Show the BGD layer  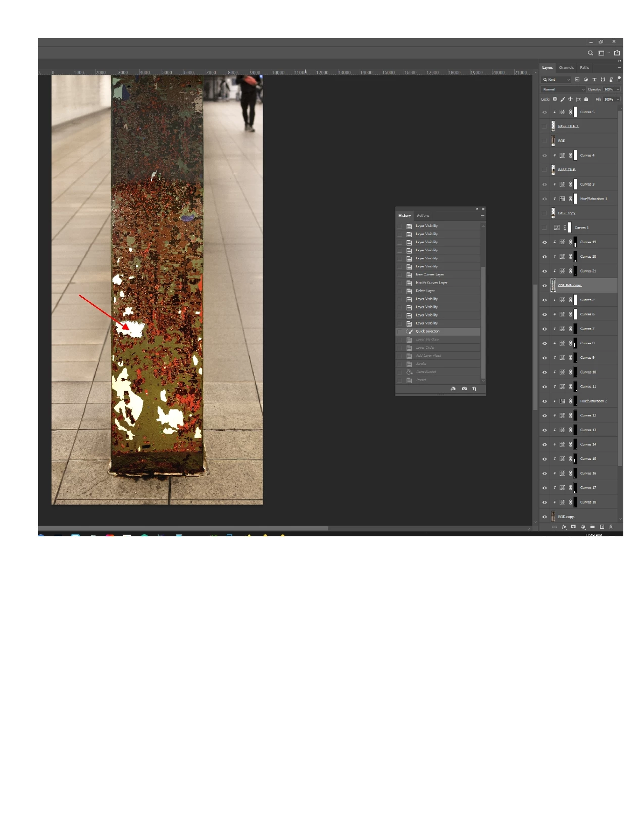(x=544, y=141)
